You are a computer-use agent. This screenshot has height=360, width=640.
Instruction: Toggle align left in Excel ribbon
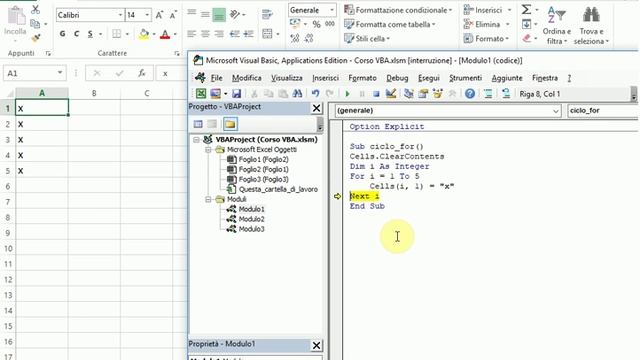tap(191, 34)
